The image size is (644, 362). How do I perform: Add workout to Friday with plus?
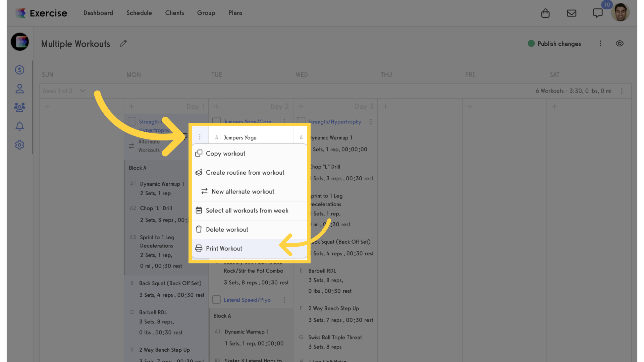(x=470, y=106)
